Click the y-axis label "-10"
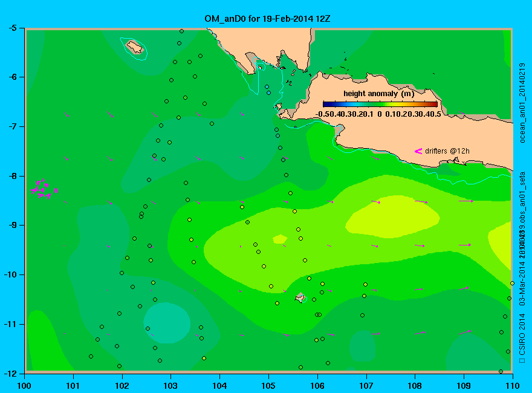 (x=10, y=274)
